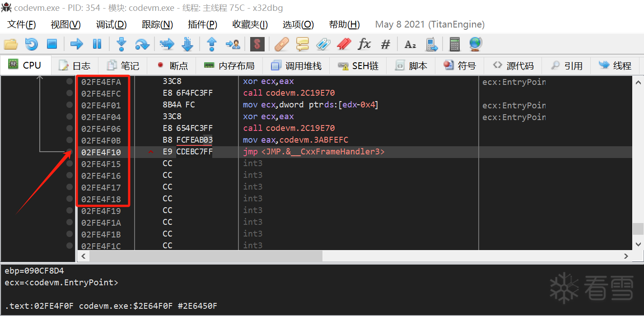Image resolution: width=644 pixels, height=316 pixels.
Task: Open the calculator tool
Action: pyautogui.click(x=455, y=44)
